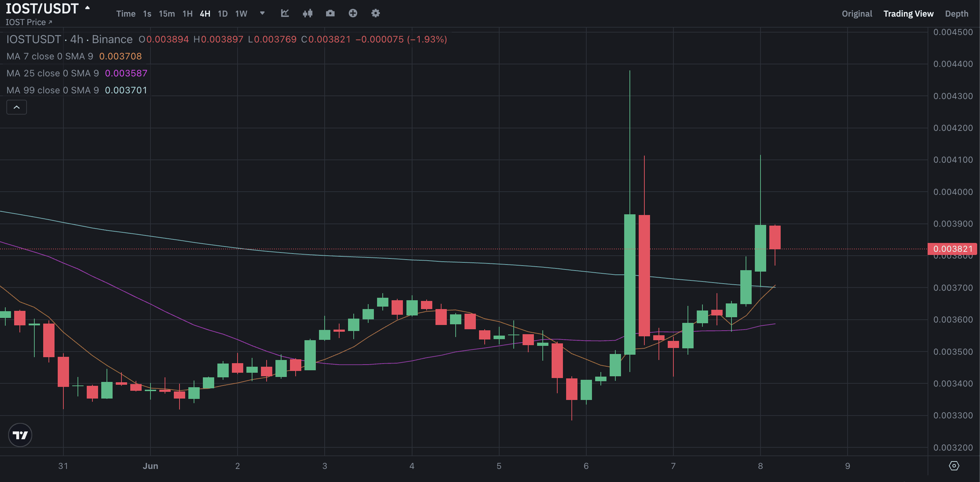This screenshot has width=980, height=482.
Task: Switch to the Depth tab
Action: 956,14
